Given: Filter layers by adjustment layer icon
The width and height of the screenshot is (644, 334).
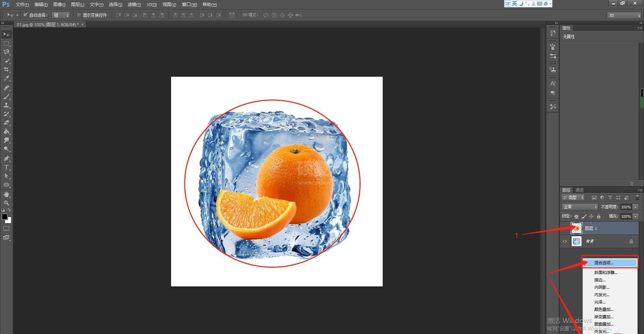Looking at the screenshot, I should pos(602,198).
